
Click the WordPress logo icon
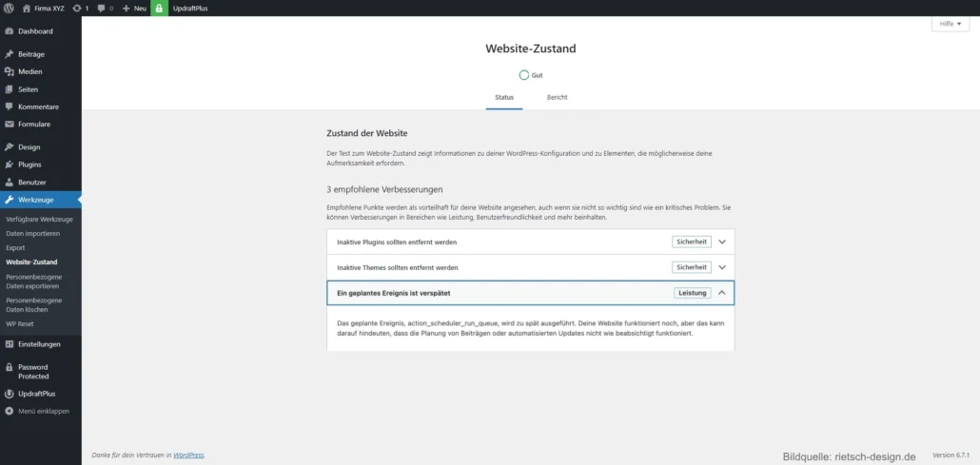[x=9, y=9]
